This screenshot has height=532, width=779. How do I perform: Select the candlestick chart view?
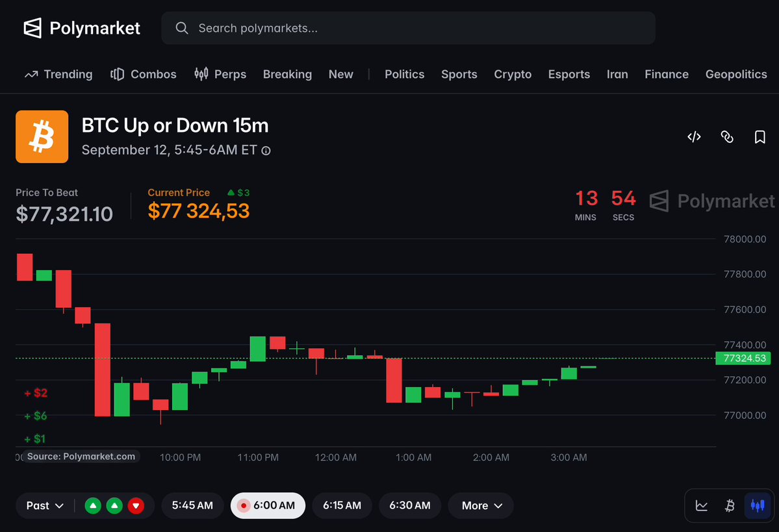tap(758, 505)
